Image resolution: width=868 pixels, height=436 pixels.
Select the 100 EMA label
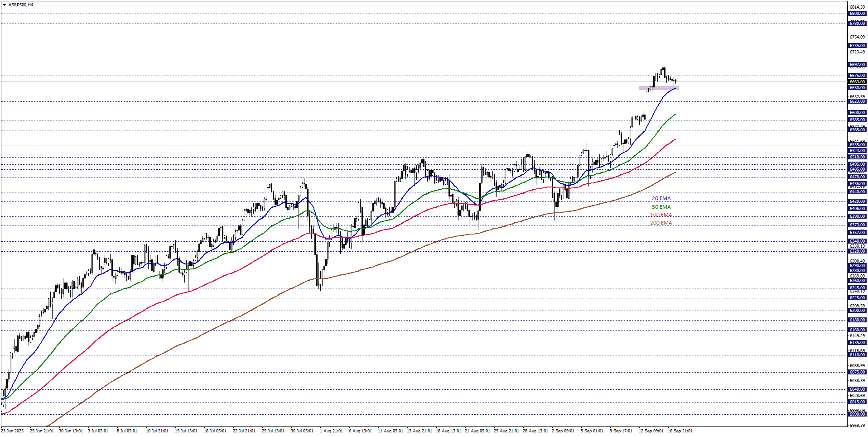(661, 215)
